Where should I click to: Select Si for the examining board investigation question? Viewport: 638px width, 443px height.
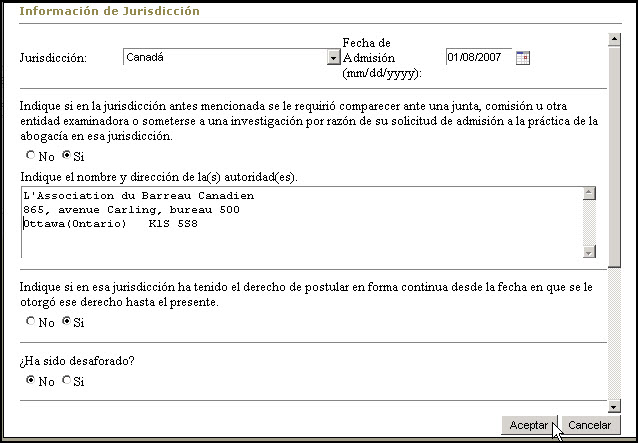pos(67,156)
